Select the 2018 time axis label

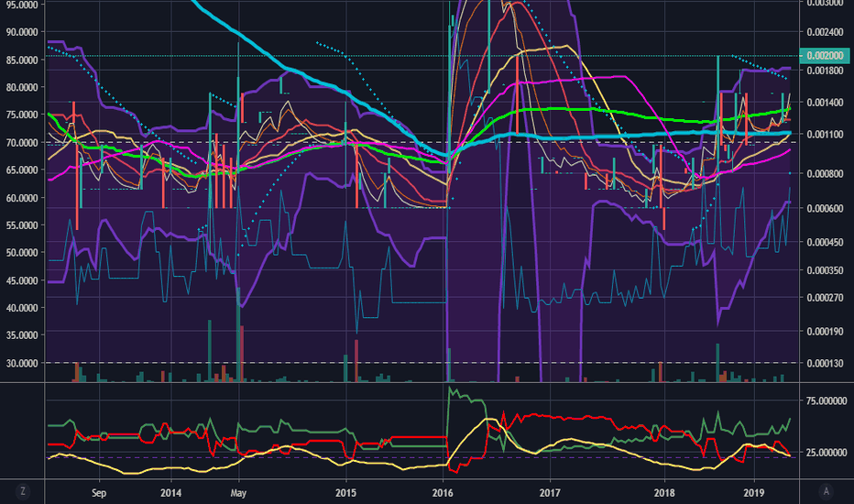point(664,493)
